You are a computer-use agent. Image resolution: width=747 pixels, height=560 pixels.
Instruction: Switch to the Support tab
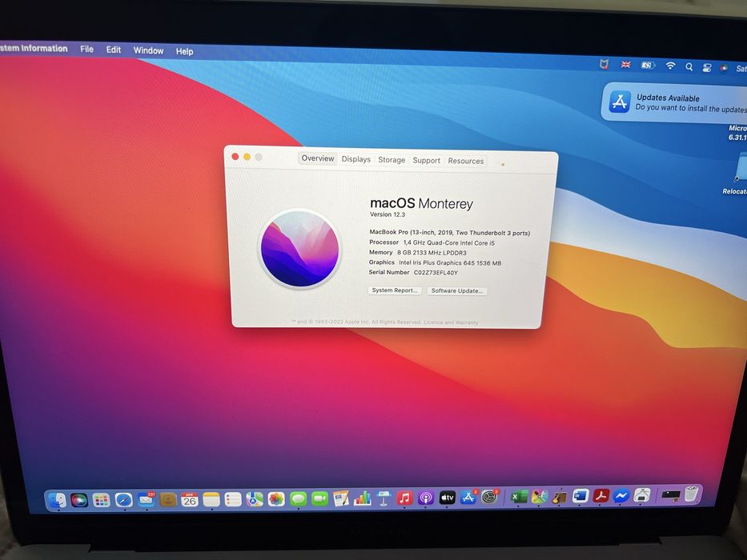pos(427,161)
